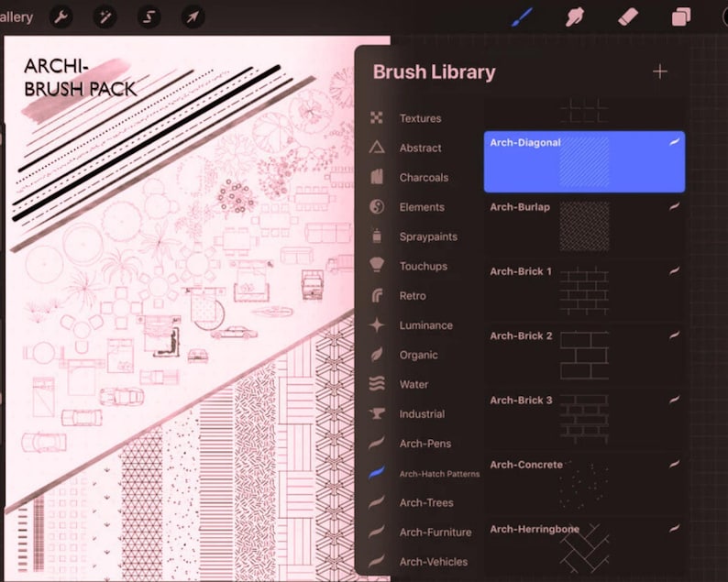728x582 pixels.
Task: Open the Luminance brush set
Action: (x=425, y=325)
